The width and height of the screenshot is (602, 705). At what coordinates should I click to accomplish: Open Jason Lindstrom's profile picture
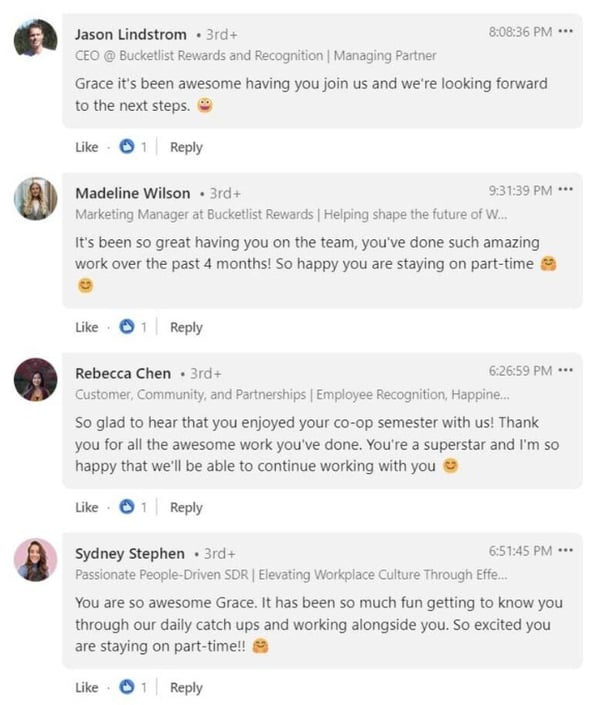tap(36, 38)
